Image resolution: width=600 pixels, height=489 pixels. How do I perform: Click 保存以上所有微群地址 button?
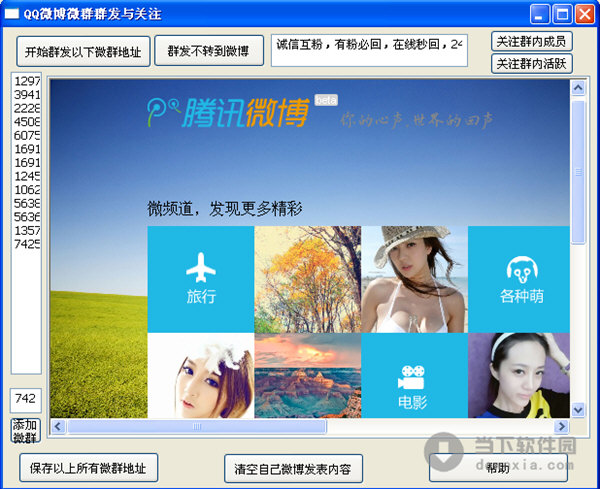coord(88,468)
